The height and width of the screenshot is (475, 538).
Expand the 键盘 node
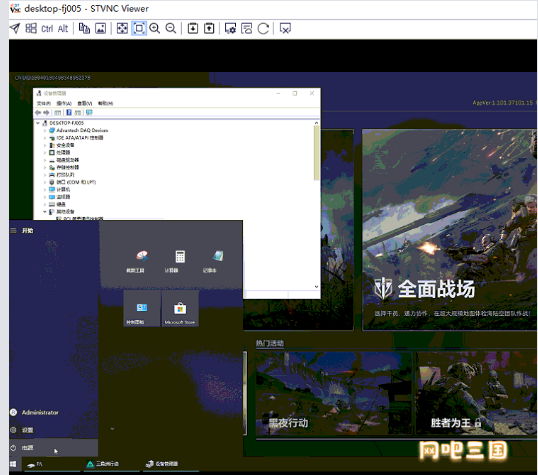point(45,204)
